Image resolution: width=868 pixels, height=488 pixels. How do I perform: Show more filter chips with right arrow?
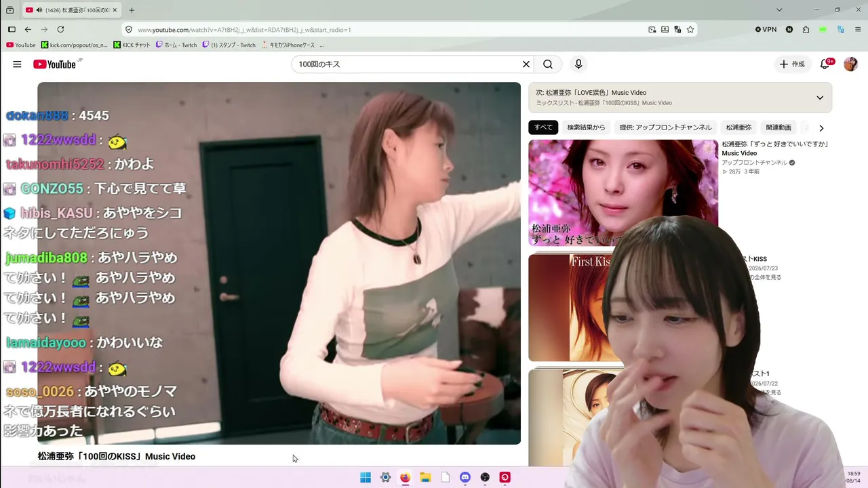click(821, 128)
